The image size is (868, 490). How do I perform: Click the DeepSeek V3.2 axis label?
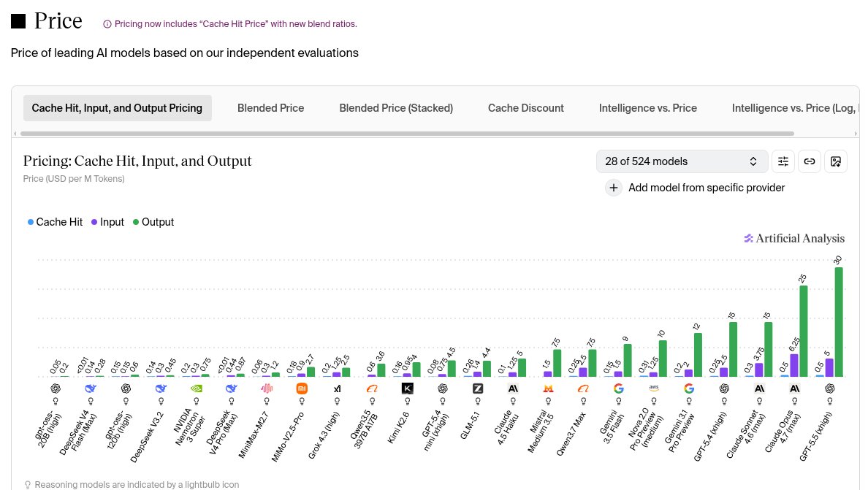point(147,437)
